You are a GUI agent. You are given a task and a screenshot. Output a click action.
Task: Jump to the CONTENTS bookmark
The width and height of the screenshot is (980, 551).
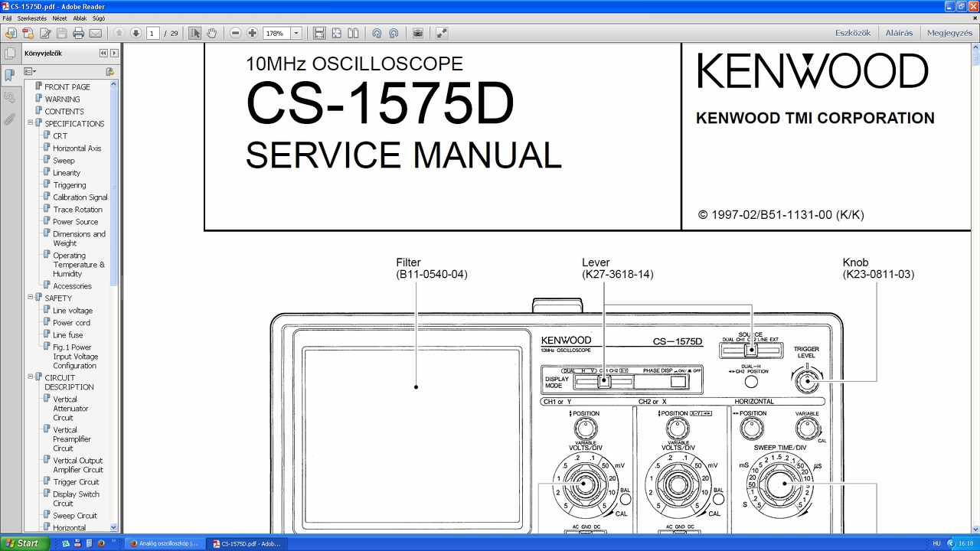coord(64,111)
